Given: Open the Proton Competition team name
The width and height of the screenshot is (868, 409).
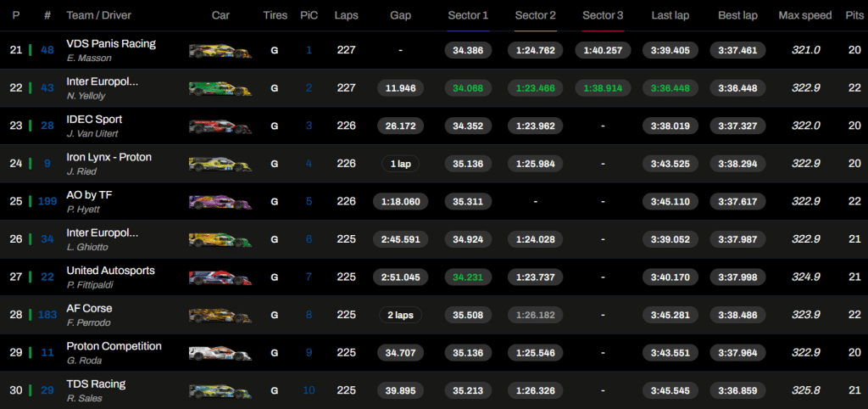Looking at the screenshot, I should click(x=114, y=346).
